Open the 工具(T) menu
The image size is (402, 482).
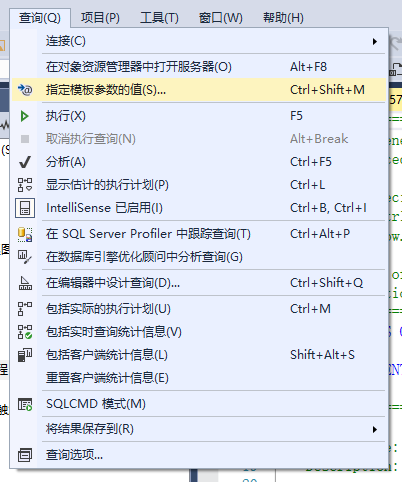pos(159,18)
